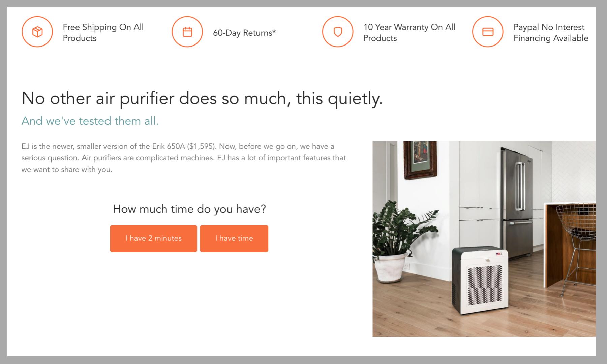This screenshot has height=364, width=607.
Task: Click the warranty shield icon
Action: 337,32
